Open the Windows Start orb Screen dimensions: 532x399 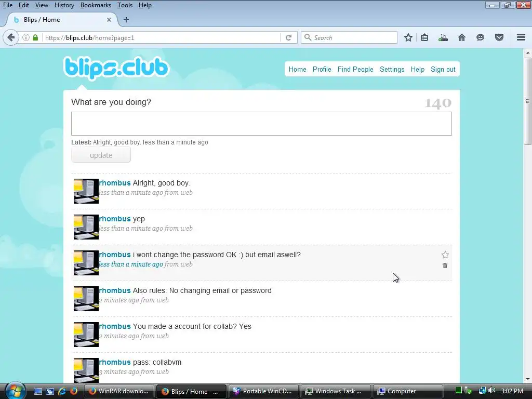16,391
